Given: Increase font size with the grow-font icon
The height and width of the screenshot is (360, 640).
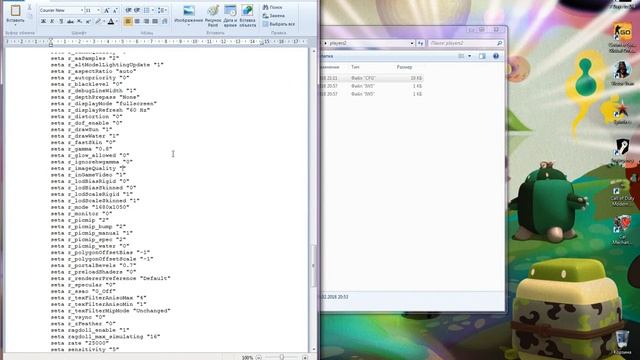Looking at the screenshot, I should coord(107,10).
